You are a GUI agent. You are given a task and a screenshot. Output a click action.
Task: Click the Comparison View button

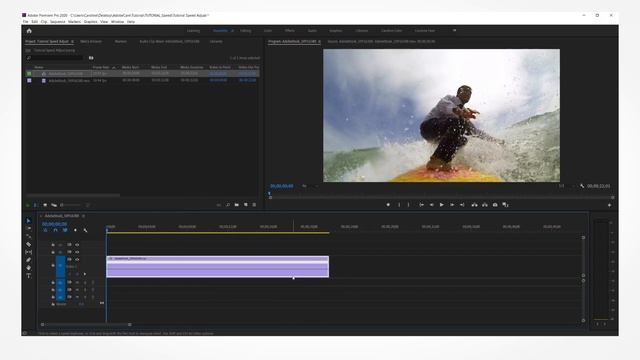click(505, 205)
